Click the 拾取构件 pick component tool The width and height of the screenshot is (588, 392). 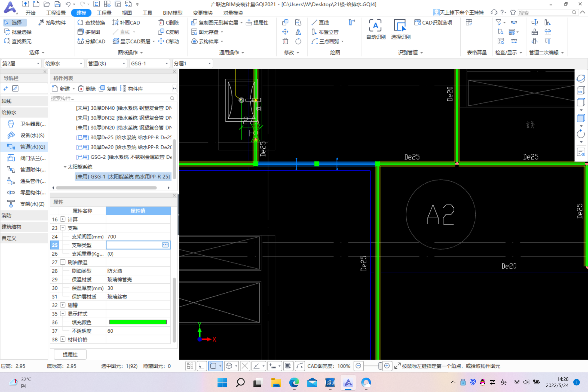(52, 23)
